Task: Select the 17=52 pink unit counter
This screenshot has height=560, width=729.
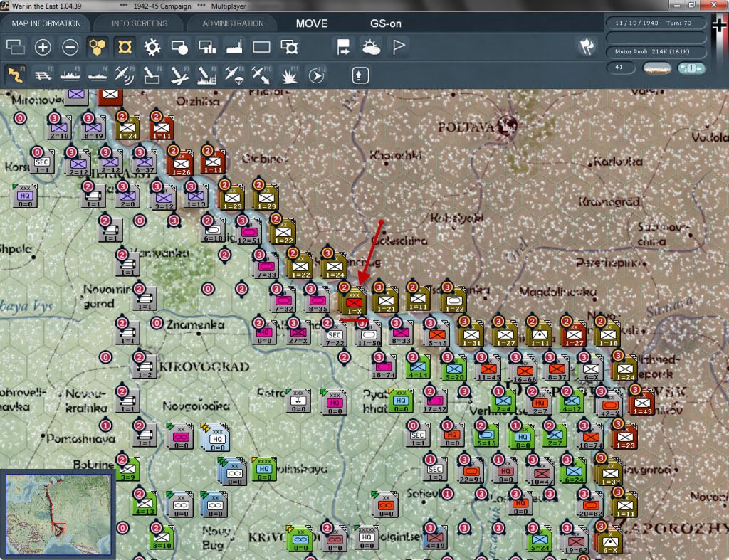Action: pyautogui.click(x=435, y=401)
